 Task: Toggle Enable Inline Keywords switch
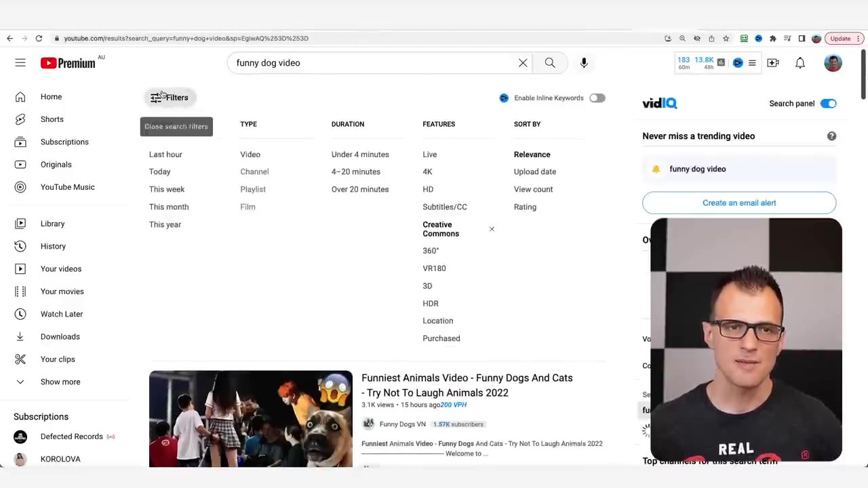tap(597, 98)
